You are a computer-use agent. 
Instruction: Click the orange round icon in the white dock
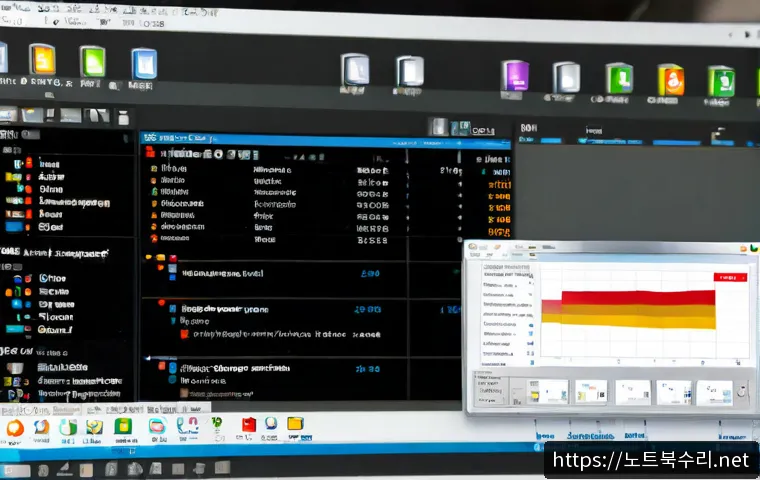(x=15, y=429)
